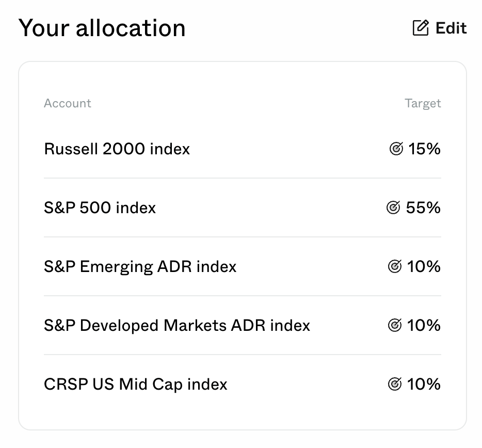Click target icon in CRSP US Mid Cap row

pos(395,384)
